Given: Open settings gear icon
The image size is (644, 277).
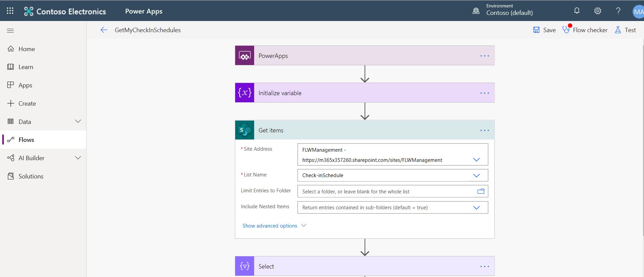Looking at the screenshot, I should point(598,11).
